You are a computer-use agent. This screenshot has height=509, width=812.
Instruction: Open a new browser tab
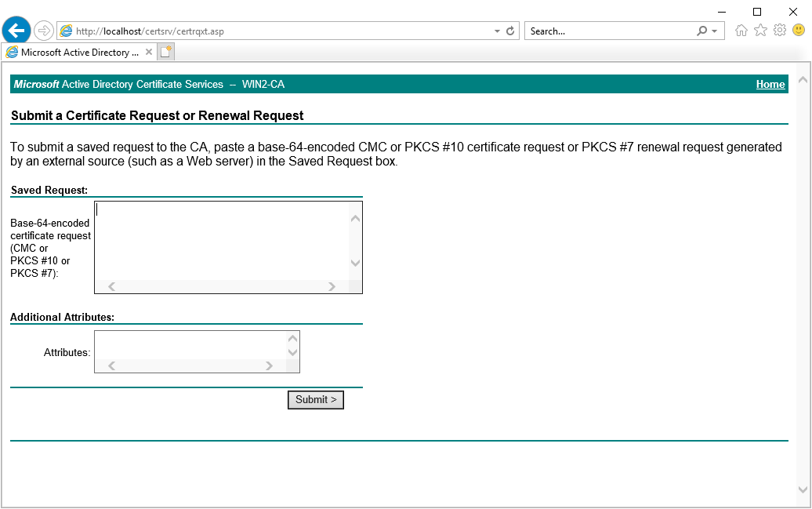165,52
